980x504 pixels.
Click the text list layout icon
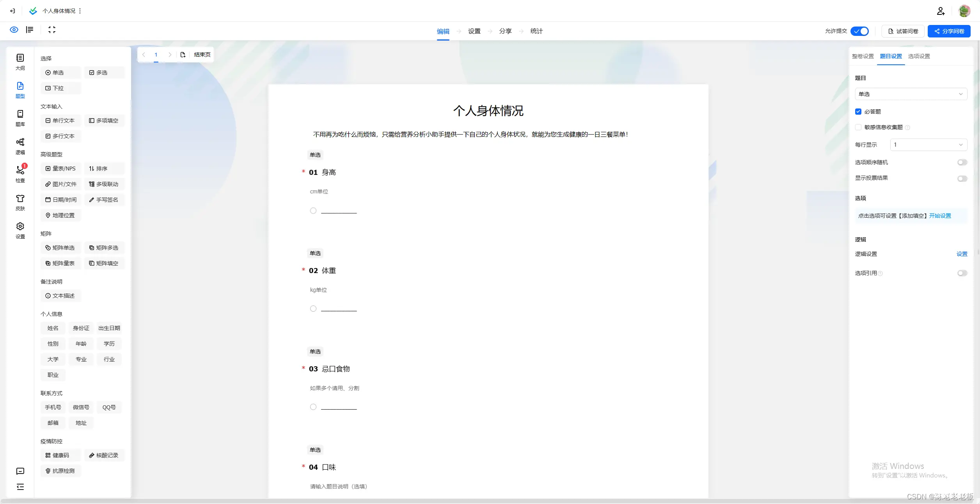click(x=30, y=30)
